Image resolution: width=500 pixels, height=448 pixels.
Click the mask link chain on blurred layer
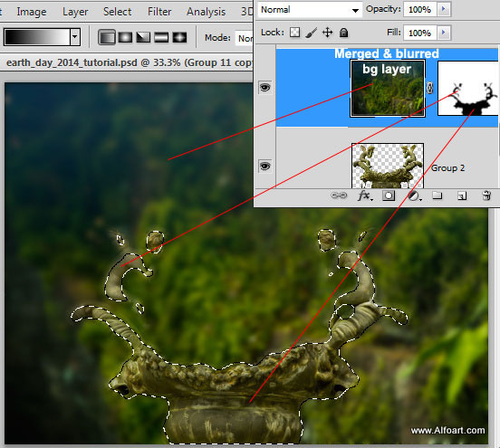(430, 88)
